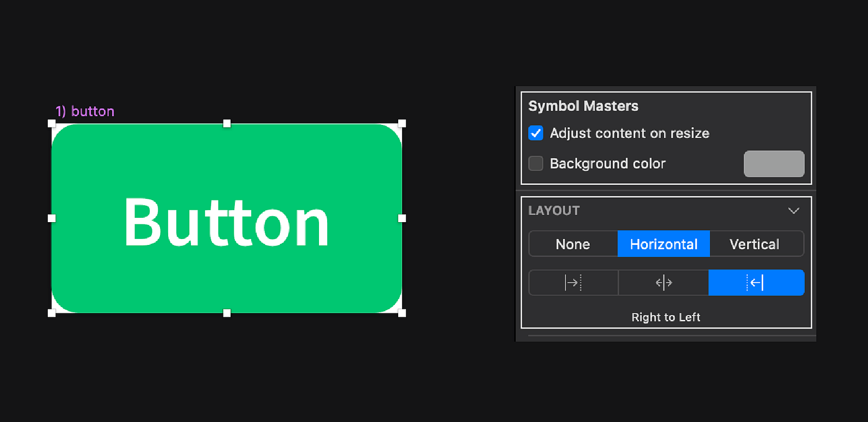This screenshot has width=868, height=422.
Task: Select the green Button symbol on canvas
Action: [x=227, y=218]
